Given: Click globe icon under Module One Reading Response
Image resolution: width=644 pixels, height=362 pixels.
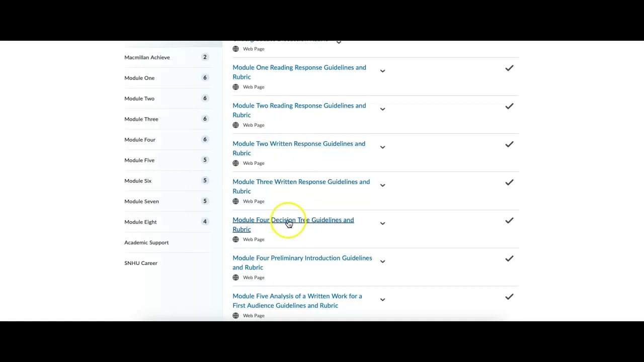Looking at the screenshot, I should pos(235,87).
